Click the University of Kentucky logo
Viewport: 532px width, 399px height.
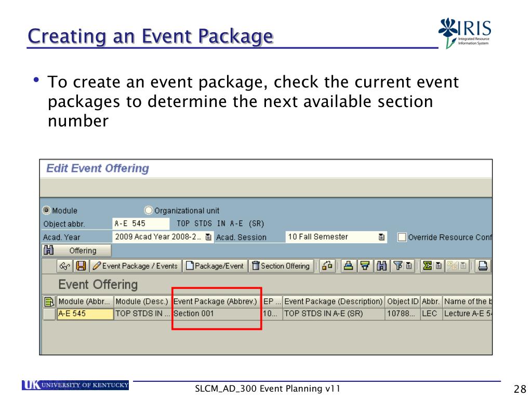(x=75, y=385)
